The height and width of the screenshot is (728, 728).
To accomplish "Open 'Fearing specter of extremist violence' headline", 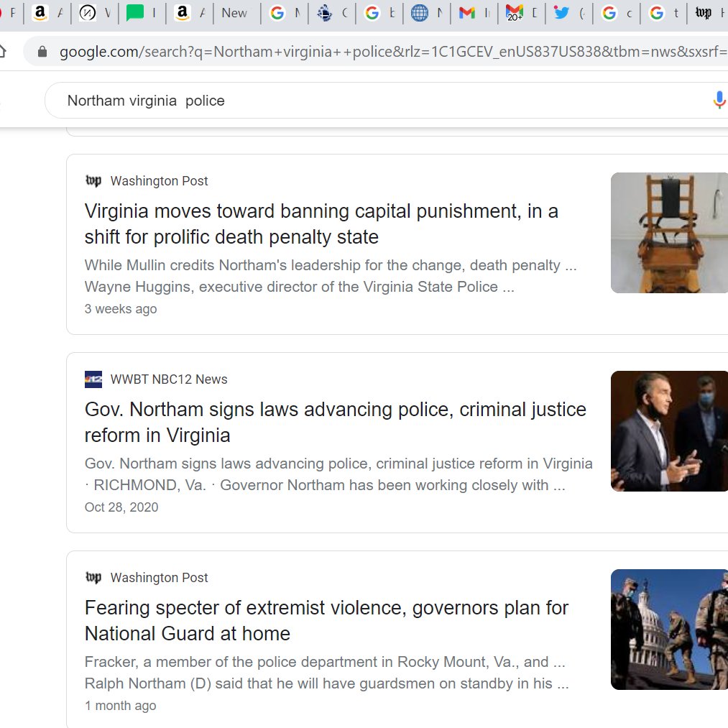I will [x=326, y=620].
